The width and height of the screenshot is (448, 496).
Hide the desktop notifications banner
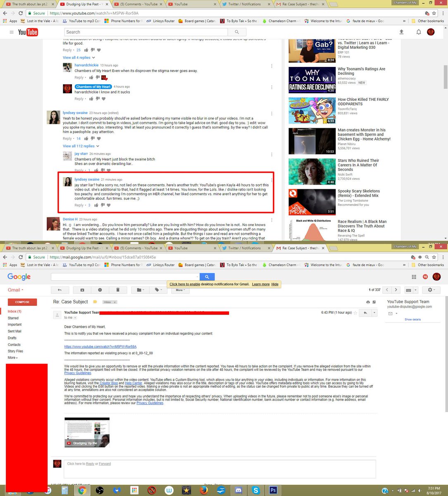(x=275, y=284)
